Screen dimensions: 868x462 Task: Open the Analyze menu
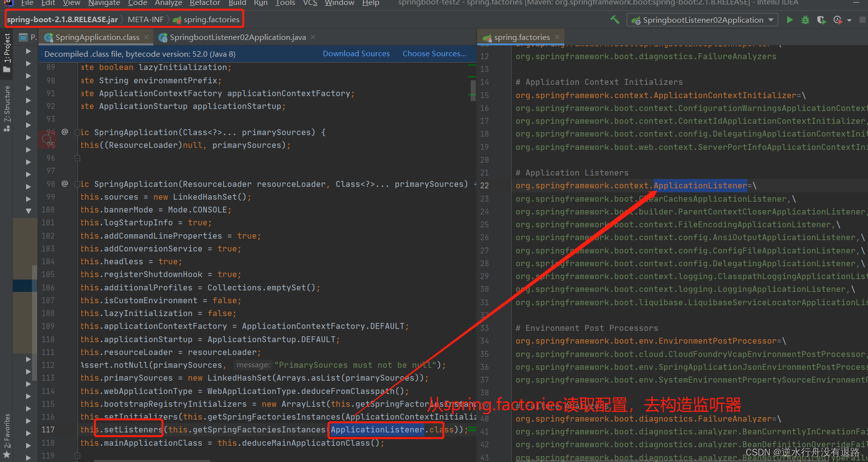169,3
